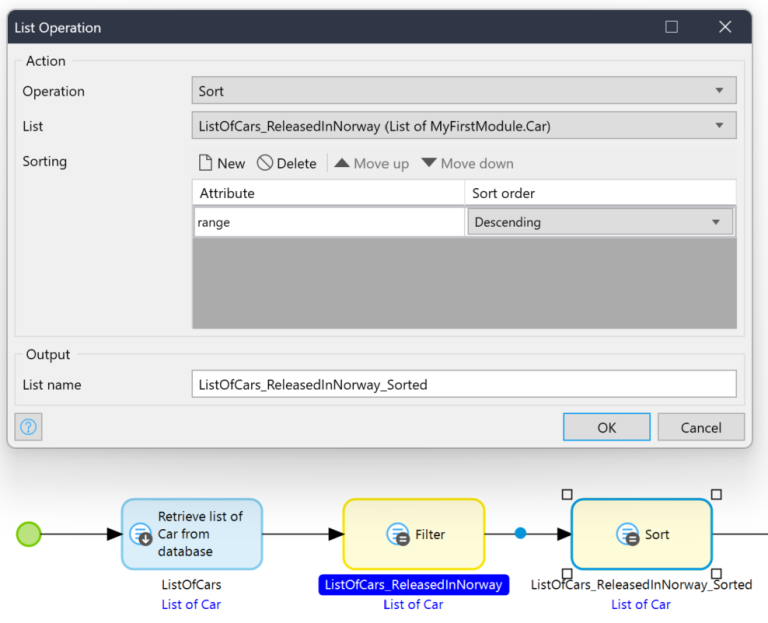Screen dimensions: 768x623
Task: Click the green start event circle
Action: pos(29,534)
